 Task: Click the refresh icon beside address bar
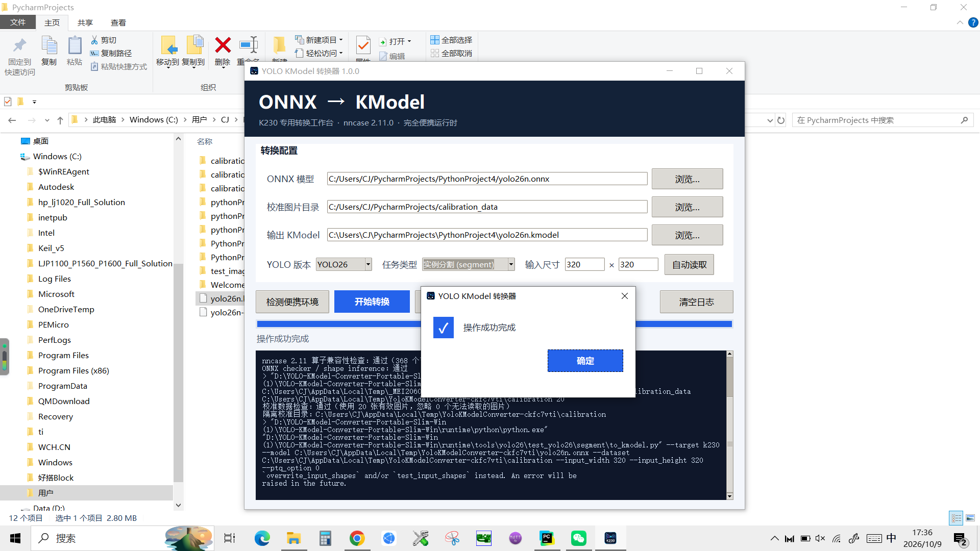[781, 120]
